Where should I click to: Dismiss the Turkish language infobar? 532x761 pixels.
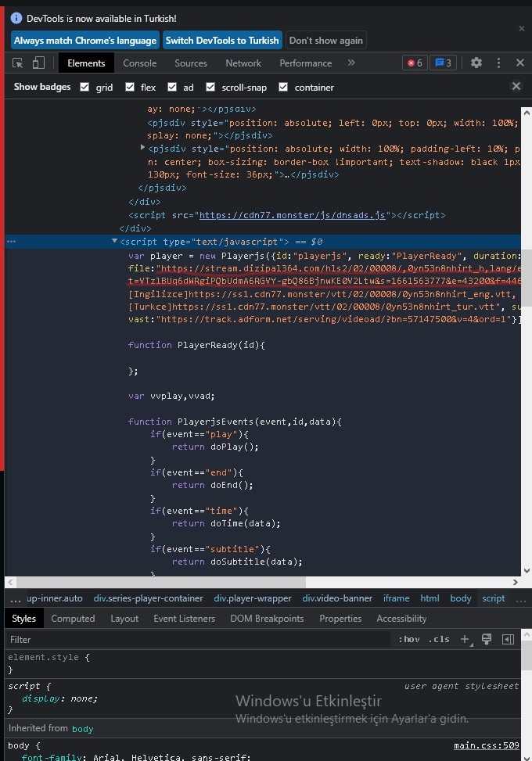pyautogui.click(x=522, y=29)
